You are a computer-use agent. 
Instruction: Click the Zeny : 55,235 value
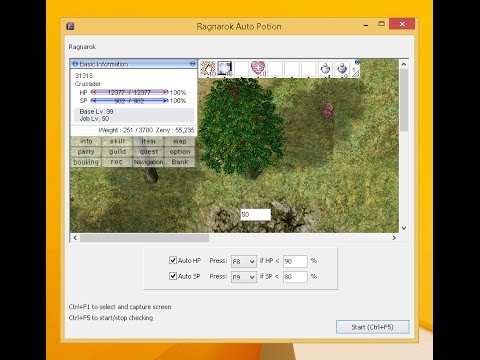175,130
